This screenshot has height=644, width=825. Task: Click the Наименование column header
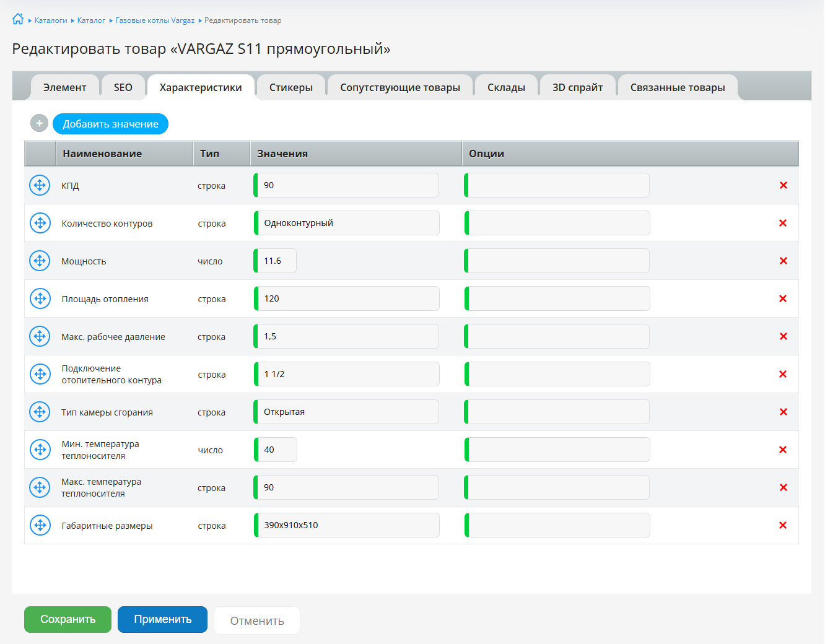[x=124, y=154]
